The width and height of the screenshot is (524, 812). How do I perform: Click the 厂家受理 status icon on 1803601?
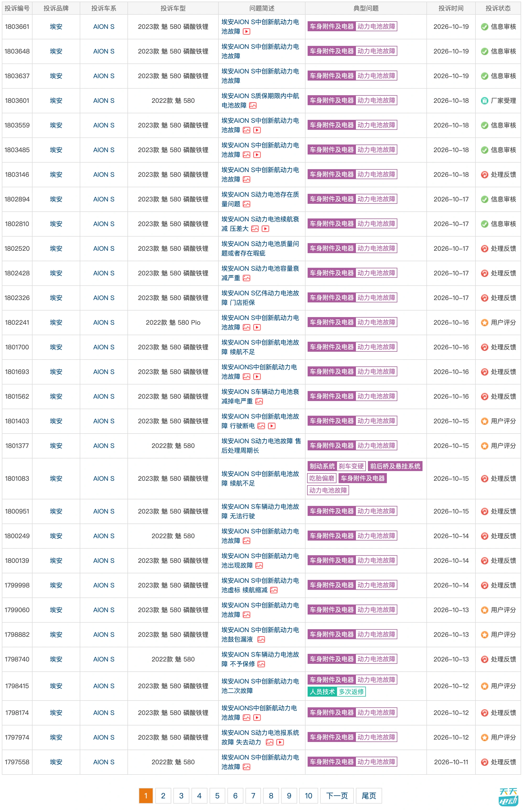pyautogui.click(x=485, y=101)
